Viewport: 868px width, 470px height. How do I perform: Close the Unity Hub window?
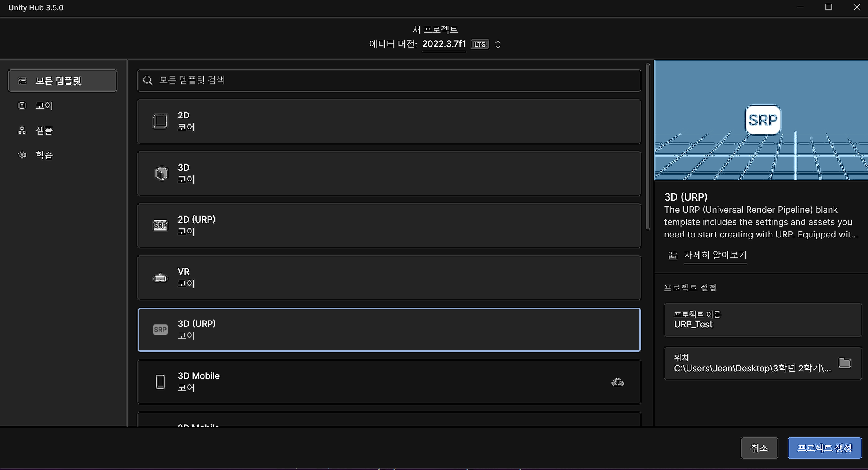[x=857, y=7]
